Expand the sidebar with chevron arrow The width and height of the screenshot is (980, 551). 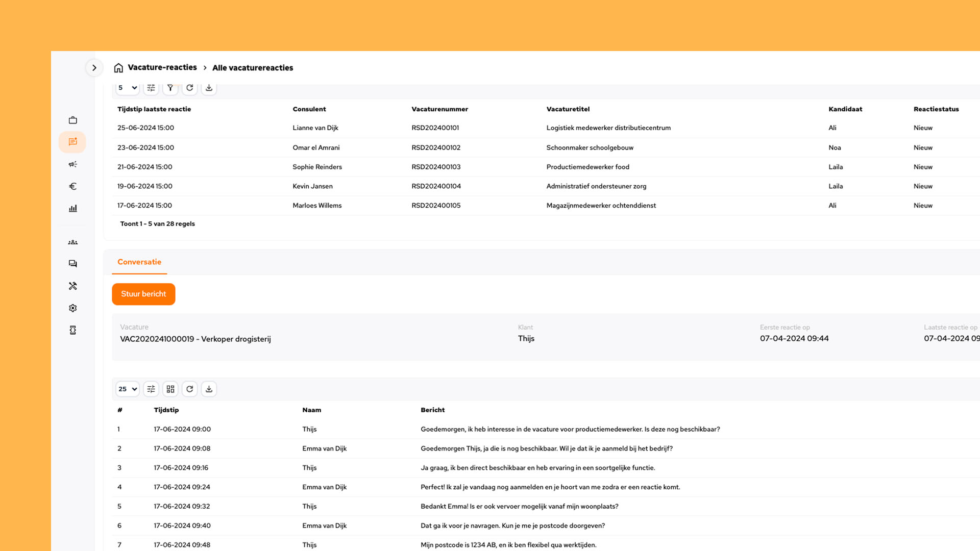(94, 68)
